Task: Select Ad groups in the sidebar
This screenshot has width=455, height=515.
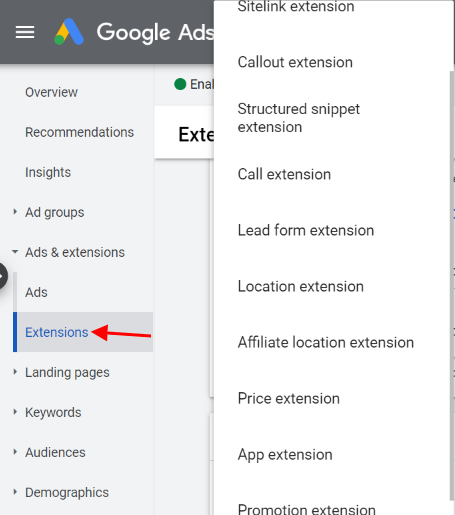Action: (x=55, y=212)
